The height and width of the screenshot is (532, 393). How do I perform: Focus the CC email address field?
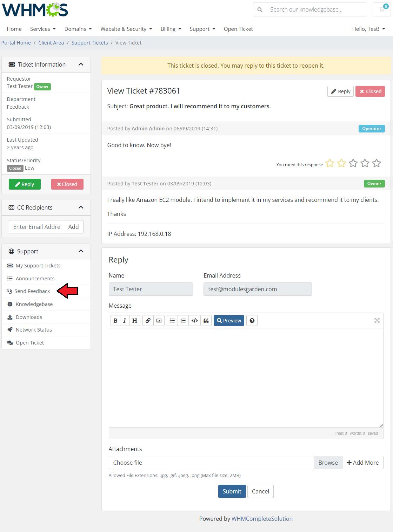(36, 227)
